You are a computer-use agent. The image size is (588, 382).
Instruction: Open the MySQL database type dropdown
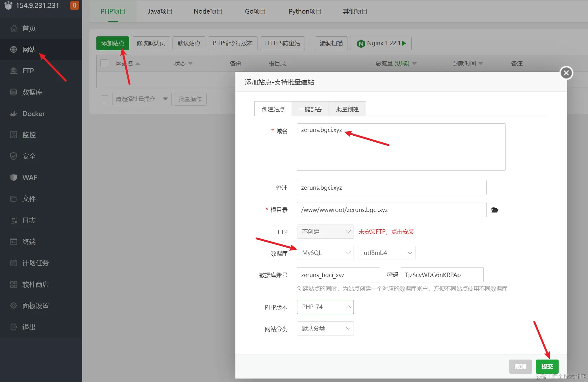325,253
